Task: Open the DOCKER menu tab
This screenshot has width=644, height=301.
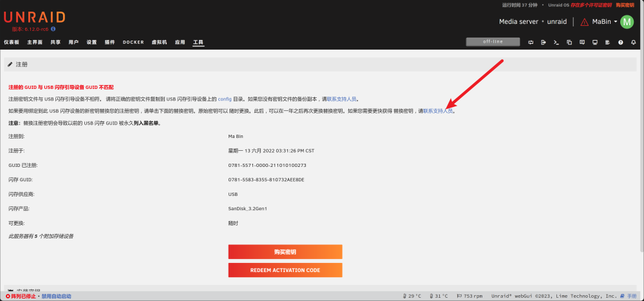Action: pos(133,42)
